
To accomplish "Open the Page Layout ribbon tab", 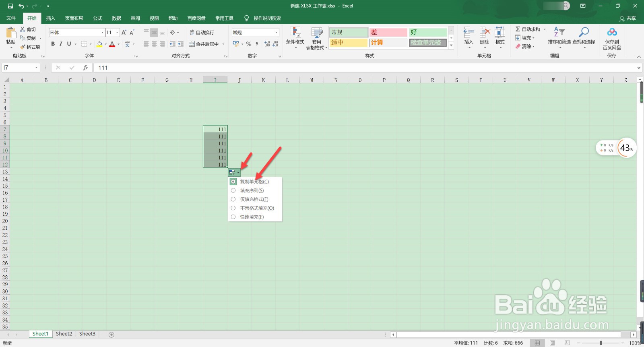I will coord(74,18).
